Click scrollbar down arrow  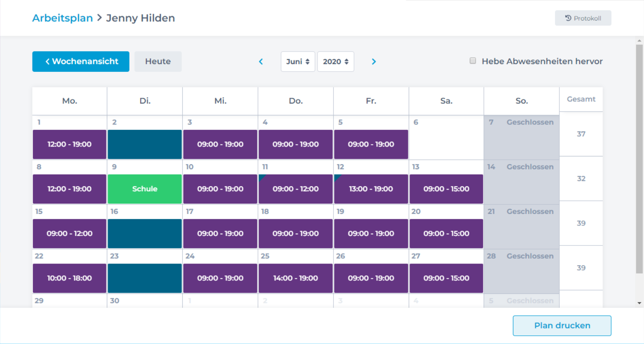[639, 303]
